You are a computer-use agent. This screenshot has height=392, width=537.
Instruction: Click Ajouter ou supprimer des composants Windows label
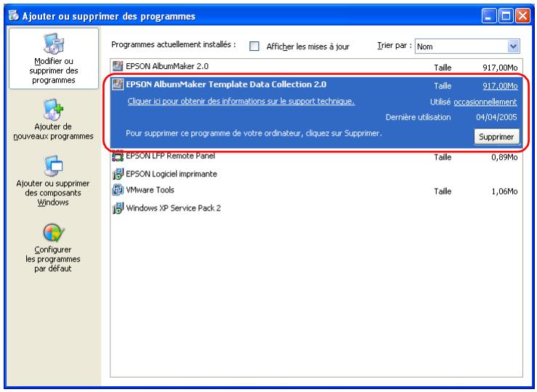tap(53, 192)
